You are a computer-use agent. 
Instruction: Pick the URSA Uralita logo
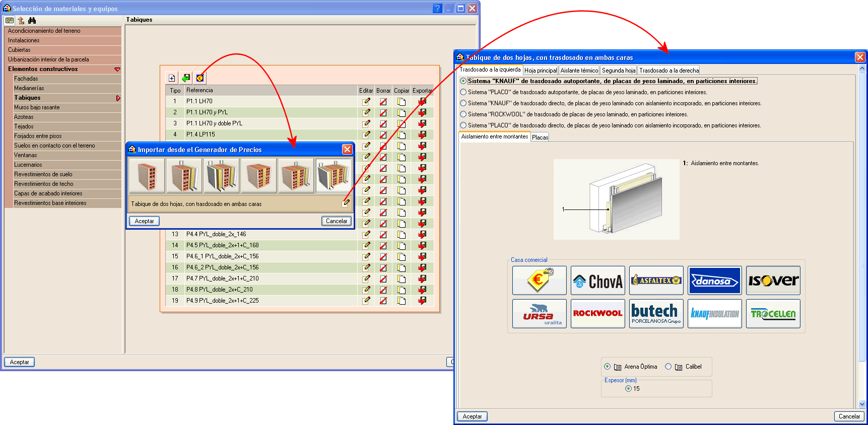(540, 314)
